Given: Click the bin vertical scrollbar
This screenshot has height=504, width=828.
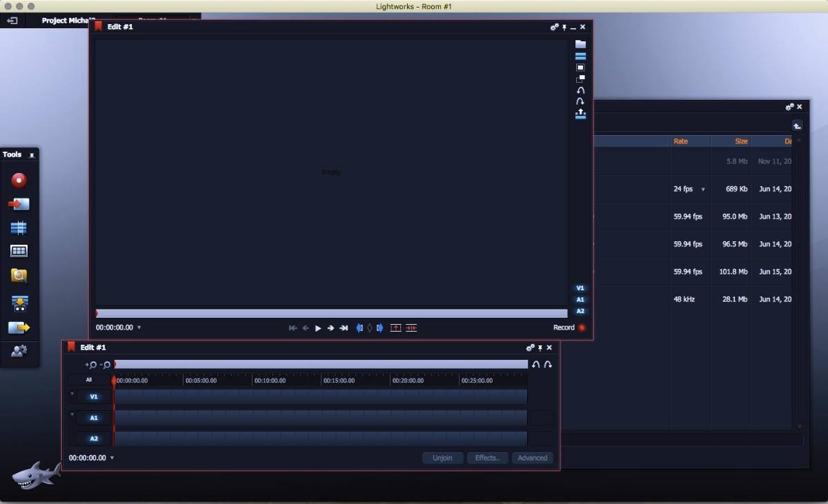Looking at the screenshot, I should [800, 283].
